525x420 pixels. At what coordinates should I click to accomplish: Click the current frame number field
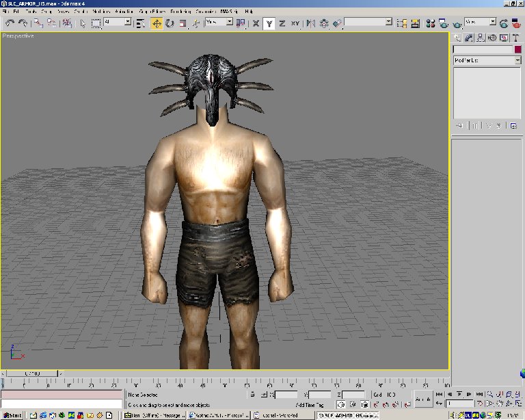click(459, 404)
